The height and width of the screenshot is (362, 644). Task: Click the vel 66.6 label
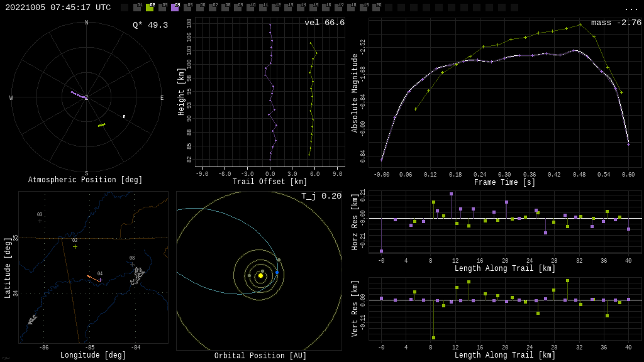click(324, 23)
